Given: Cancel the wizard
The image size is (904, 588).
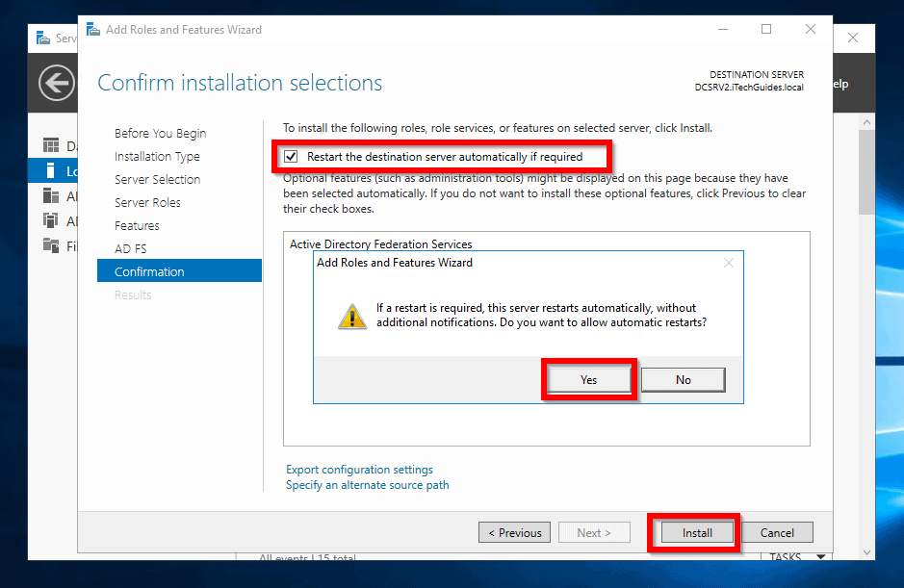Looking at the screenshot, I should tap(776, 532).
